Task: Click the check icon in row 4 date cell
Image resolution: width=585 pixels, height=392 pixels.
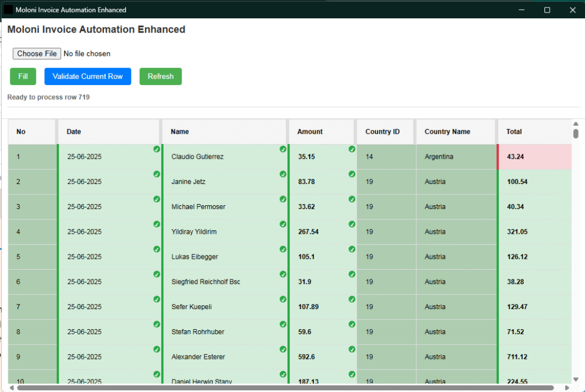Action: (x=157, y=224)
